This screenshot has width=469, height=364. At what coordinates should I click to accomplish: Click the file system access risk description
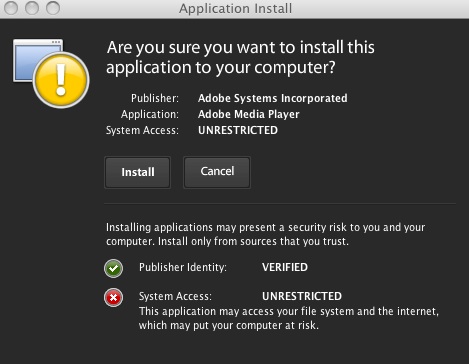click(x=289, y=318)
